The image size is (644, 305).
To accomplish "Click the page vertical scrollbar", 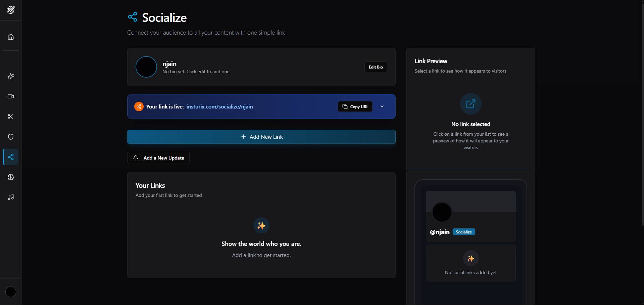I will 642,114.
